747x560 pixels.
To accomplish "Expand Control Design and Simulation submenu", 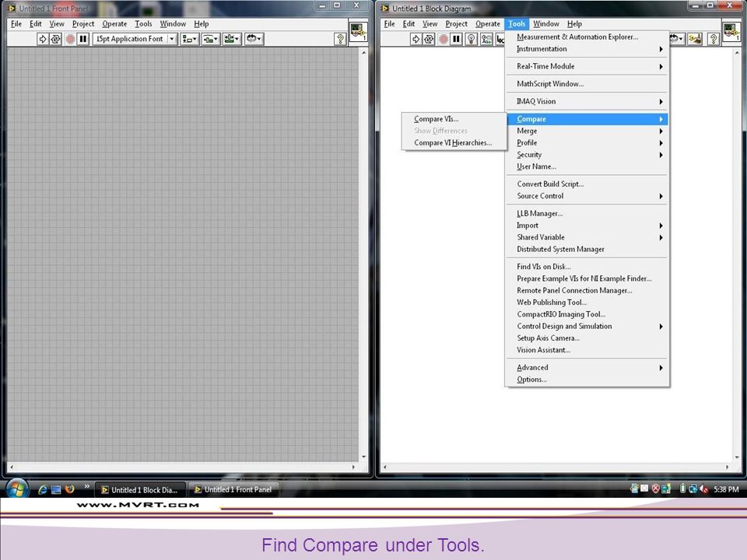I will [587, 326].
